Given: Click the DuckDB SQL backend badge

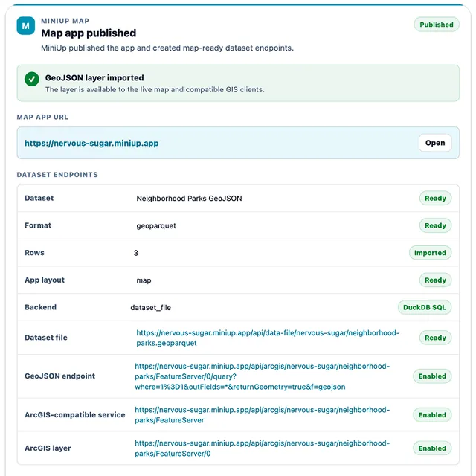Looking at the screenshot, I should coord(425,307).
